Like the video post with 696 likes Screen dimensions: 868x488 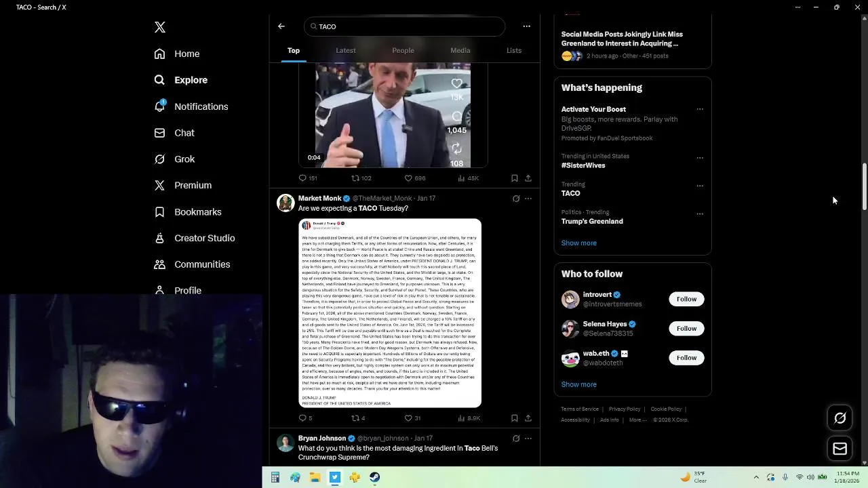click(x=414, y=178)
